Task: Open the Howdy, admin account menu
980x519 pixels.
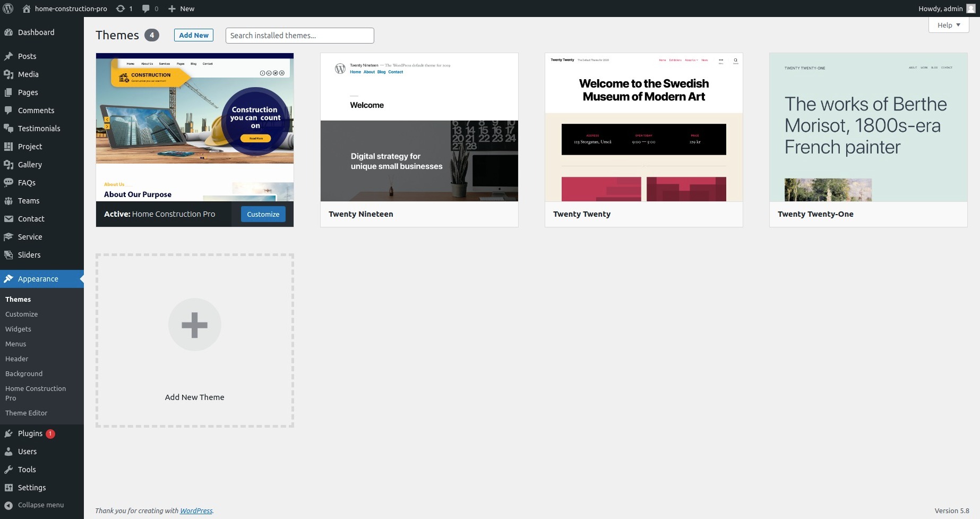Action: 947,8
